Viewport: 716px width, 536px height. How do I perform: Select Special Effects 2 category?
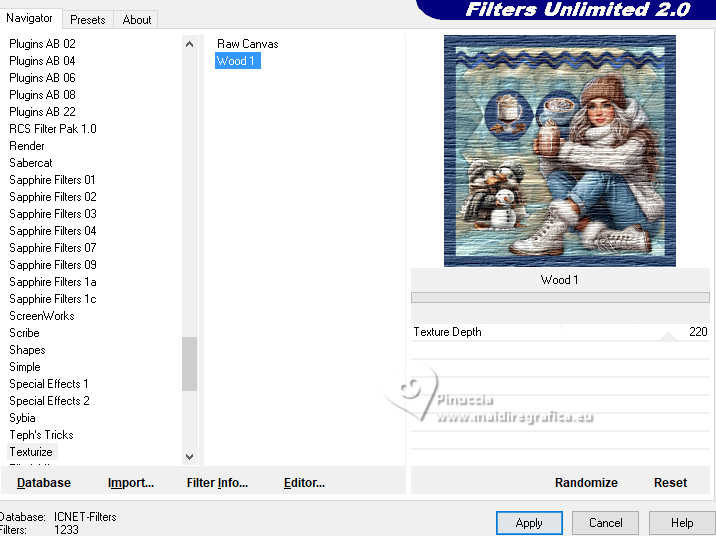click(49, 401)
